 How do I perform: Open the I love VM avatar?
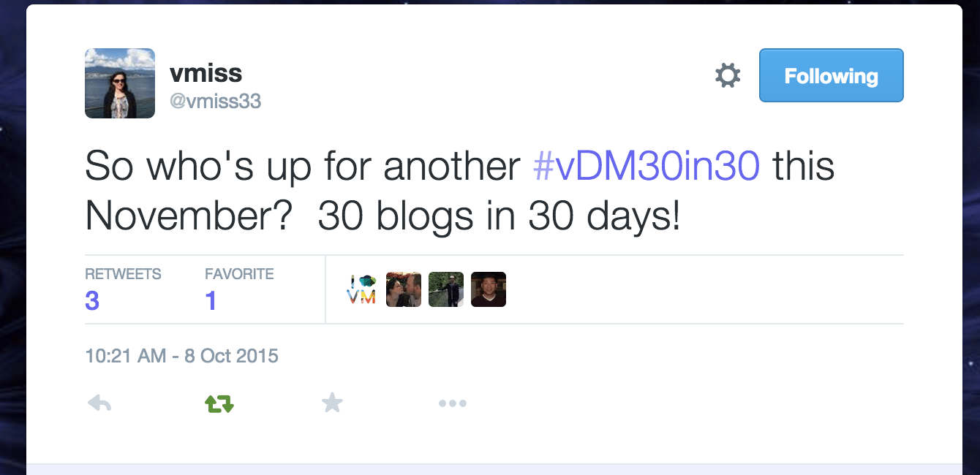click(361, 289)
